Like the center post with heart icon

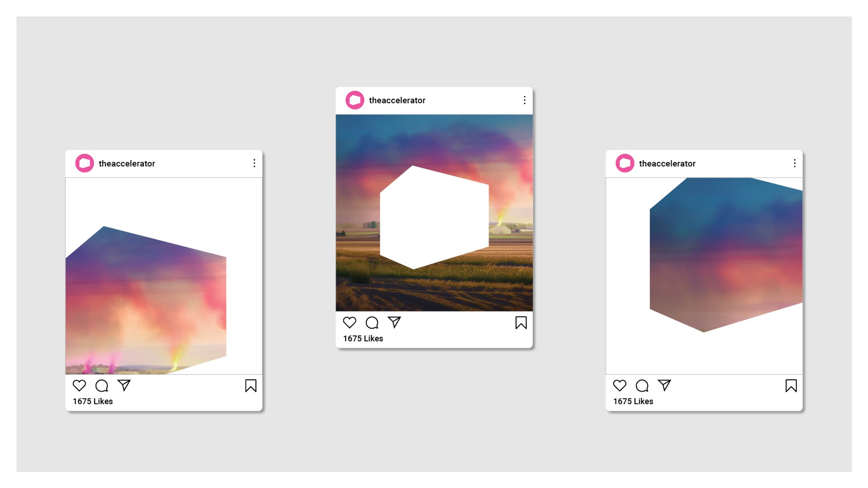(x=350, y=323)
